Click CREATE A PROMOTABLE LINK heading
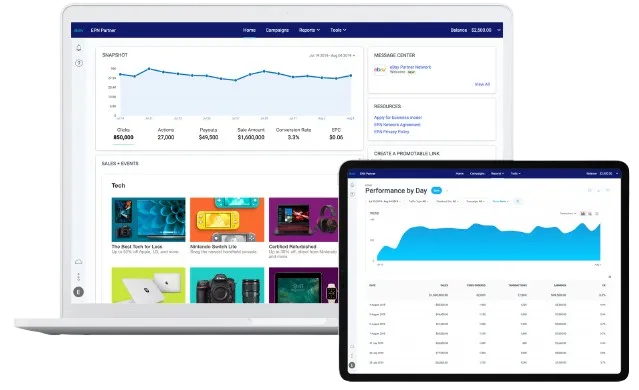This screenshot has height=390, width=639. point(407,154)
